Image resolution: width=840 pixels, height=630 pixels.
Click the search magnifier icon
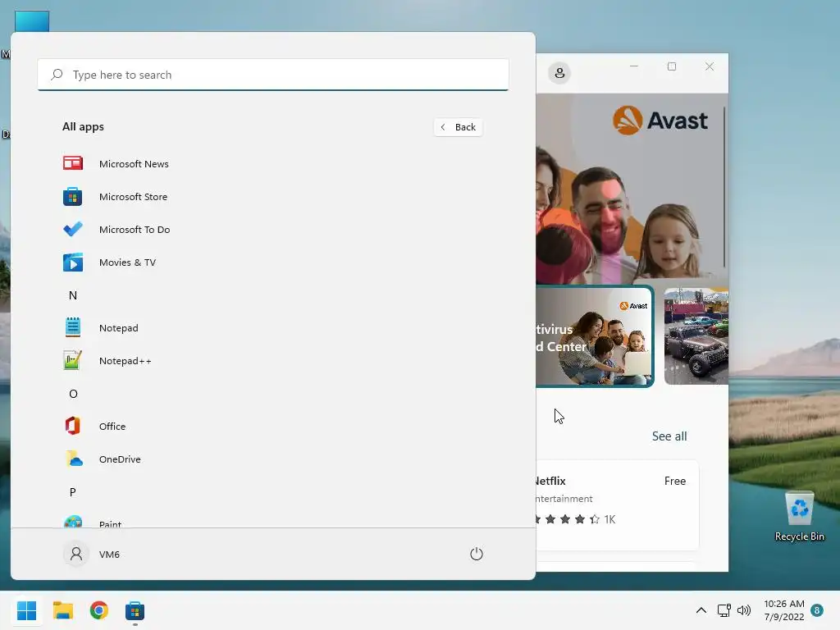pyautogui.click(x=57, y=75)
